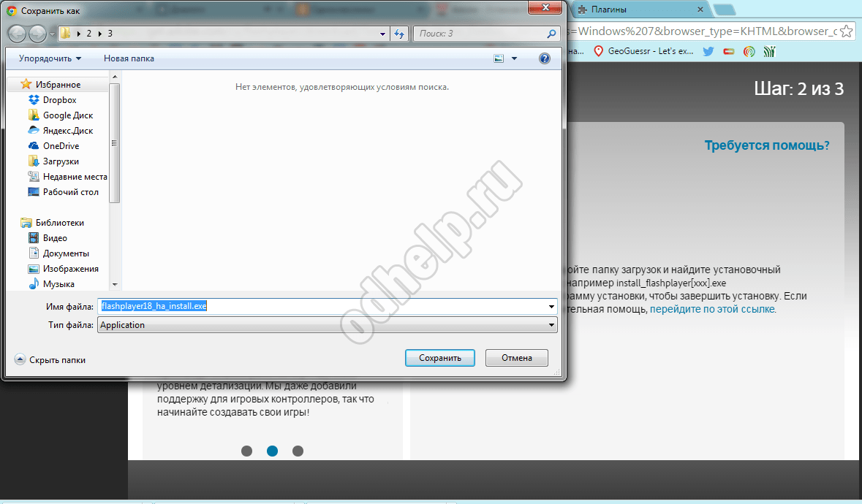Click the Dropbox icon in favorites

[34, 100]
